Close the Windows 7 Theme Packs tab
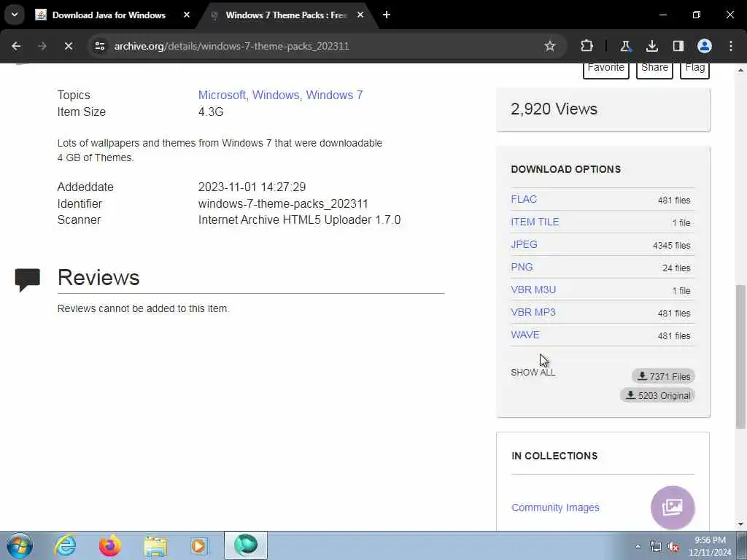The image size is (747, 560). tap(360, 15)
